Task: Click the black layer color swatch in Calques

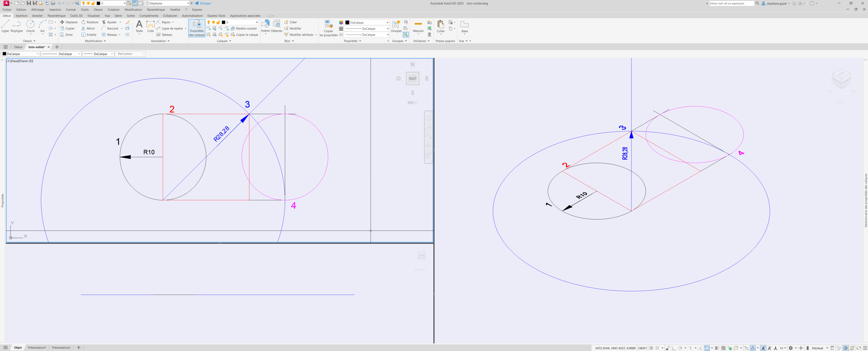Action: (223, 23)
